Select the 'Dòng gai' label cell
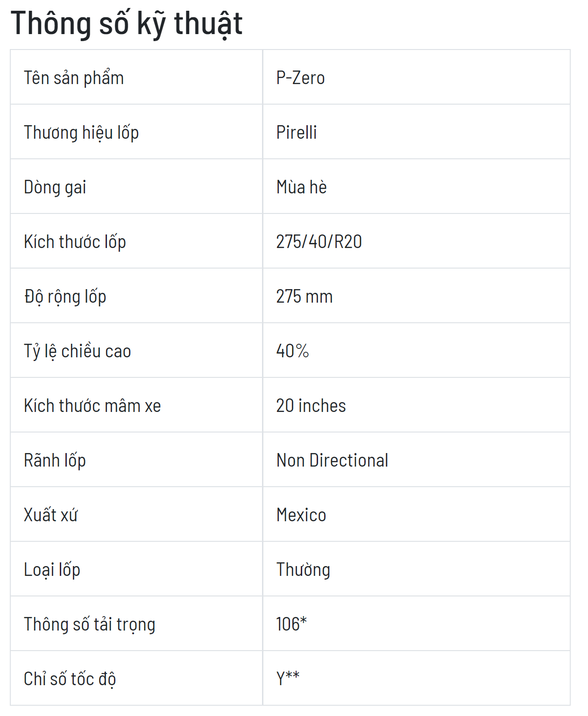 (136, 187)
